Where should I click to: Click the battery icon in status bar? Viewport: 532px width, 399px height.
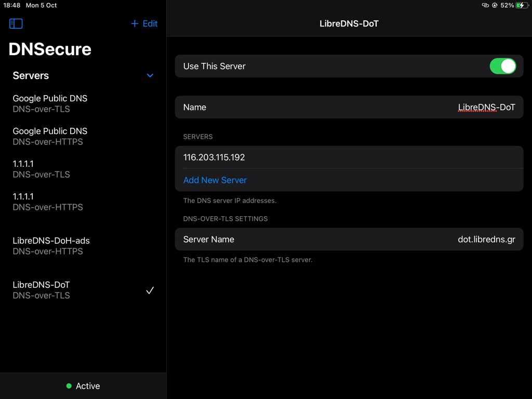[x=522, y=5]
